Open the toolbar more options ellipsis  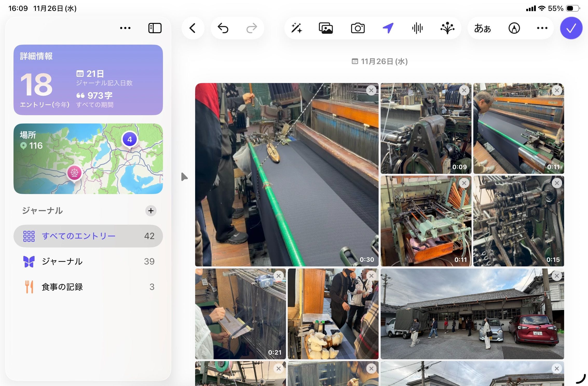point(542,28)
